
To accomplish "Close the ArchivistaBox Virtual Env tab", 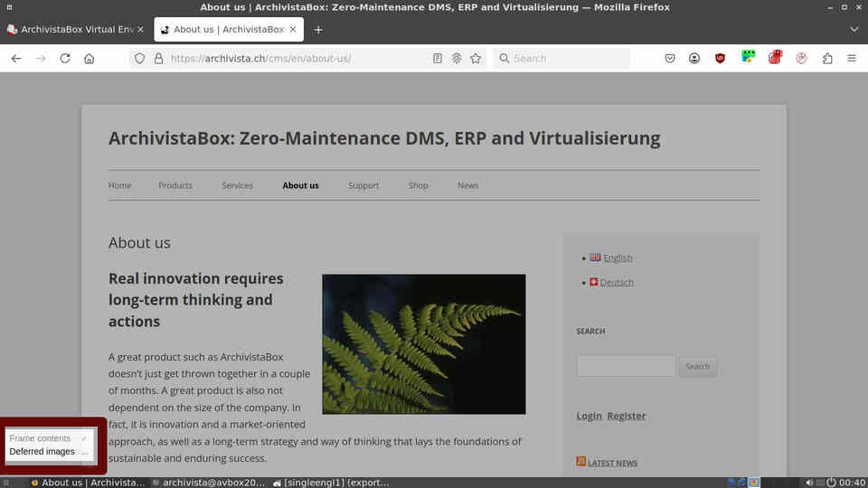I will [141, 29].
